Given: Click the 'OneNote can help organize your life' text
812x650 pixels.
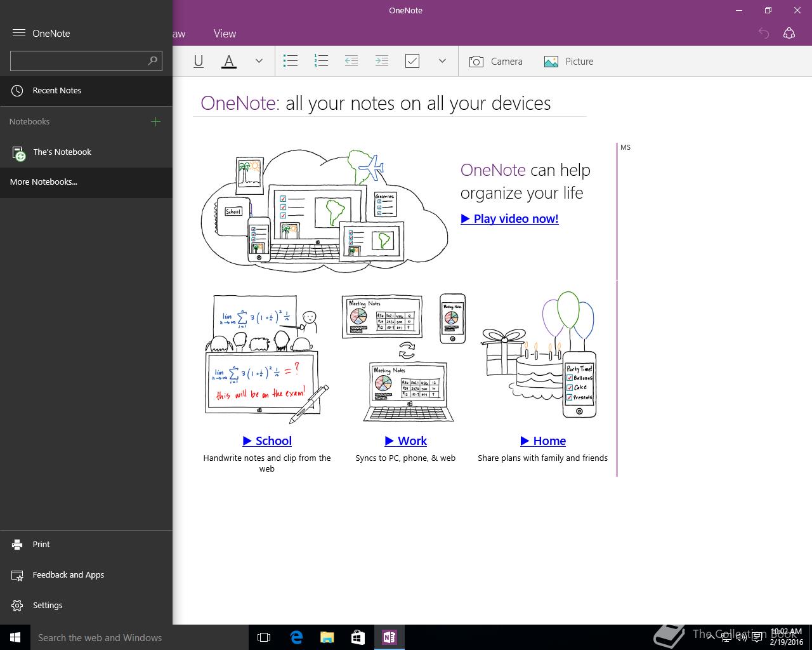Looking at the screenshot, I should pyautogui.click(x=525, y=182).
